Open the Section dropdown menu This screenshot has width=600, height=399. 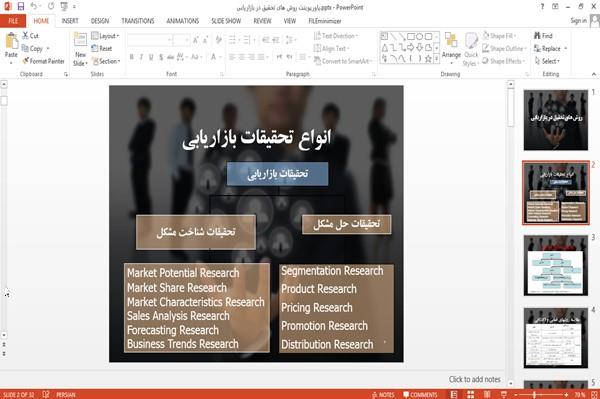106,61
